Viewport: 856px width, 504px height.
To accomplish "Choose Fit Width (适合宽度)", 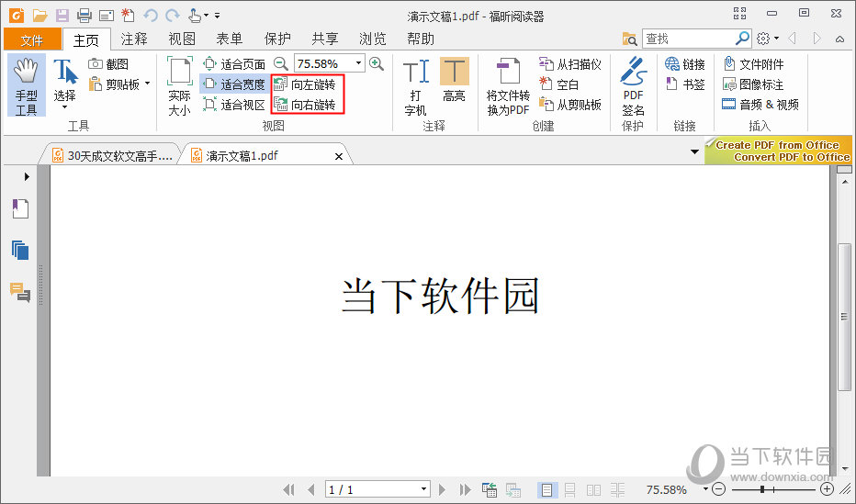I will click(x=233, y=84).
